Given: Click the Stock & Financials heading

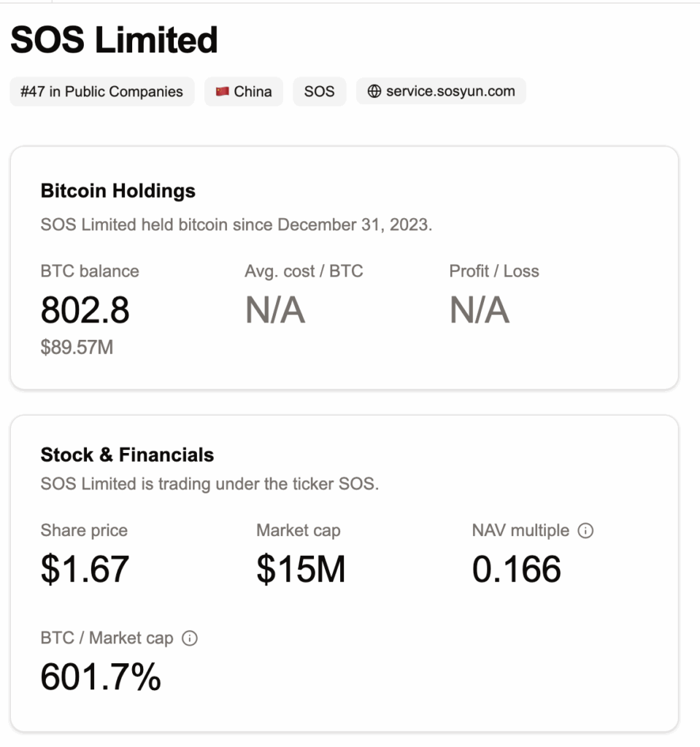Looking at the screenshot, I should pyautogui.click(x=127, y=455).
